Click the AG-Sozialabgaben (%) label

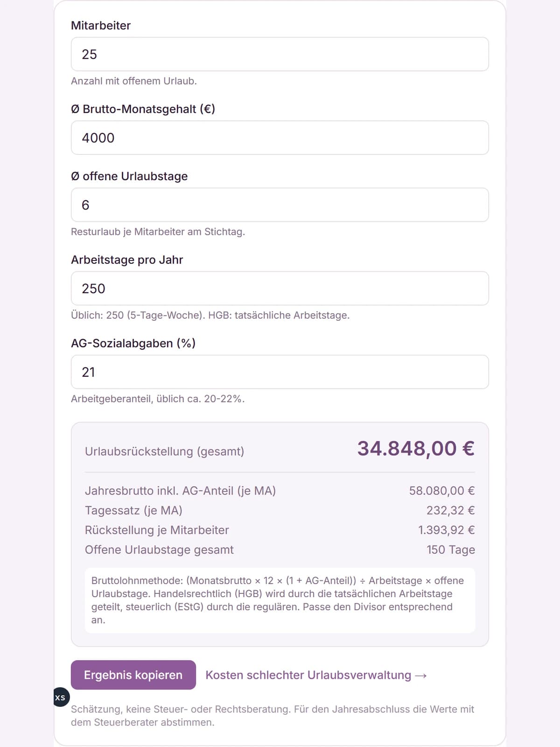tap(133, 343)
